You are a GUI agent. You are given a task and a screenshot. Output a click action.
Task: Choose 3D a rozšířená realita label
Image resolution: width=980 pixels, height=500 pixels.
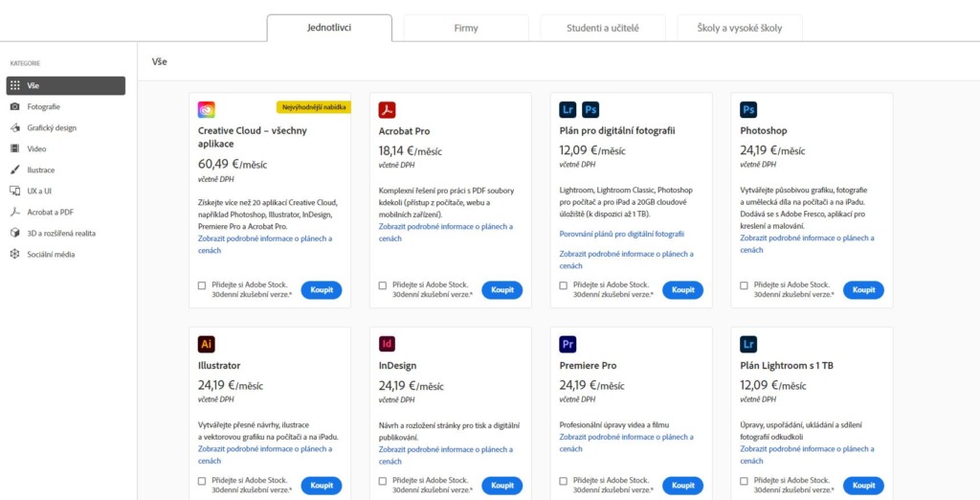(61, 234)
